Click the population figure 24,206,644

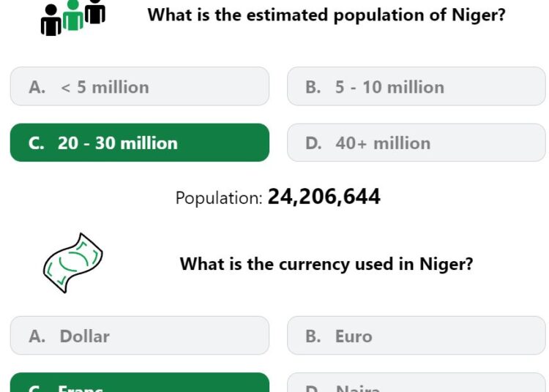324,197
